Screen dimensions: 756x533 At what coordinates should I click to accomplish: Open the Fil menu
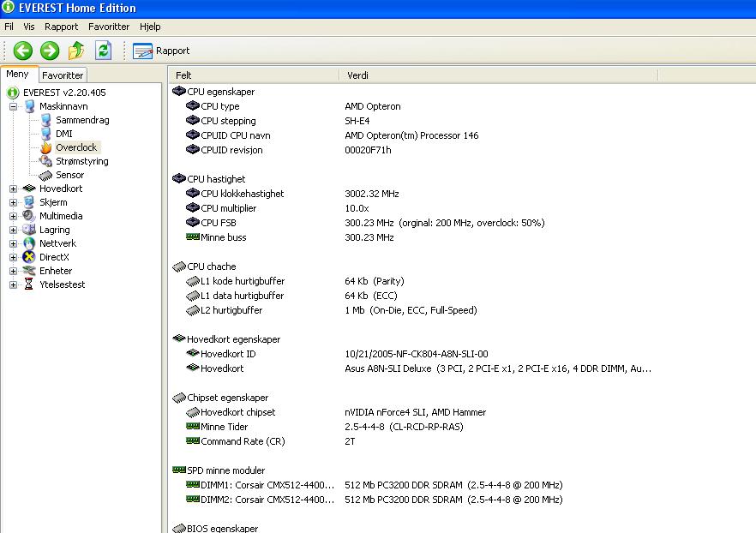(x=9, y=27)
